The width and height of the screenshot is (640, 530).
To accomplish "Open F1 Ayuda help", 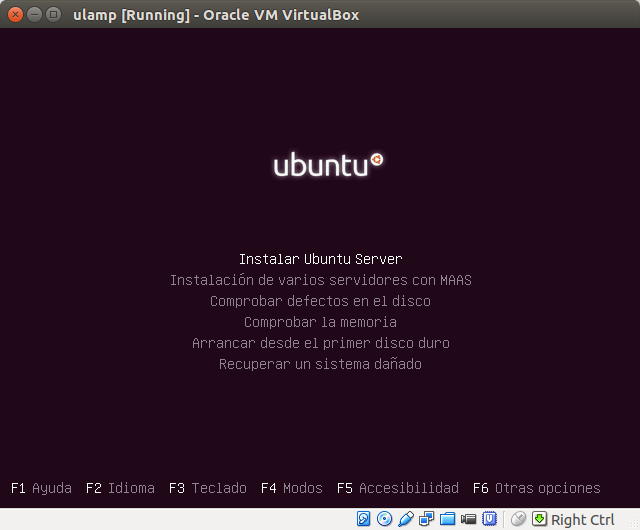I will coord(41,488).
